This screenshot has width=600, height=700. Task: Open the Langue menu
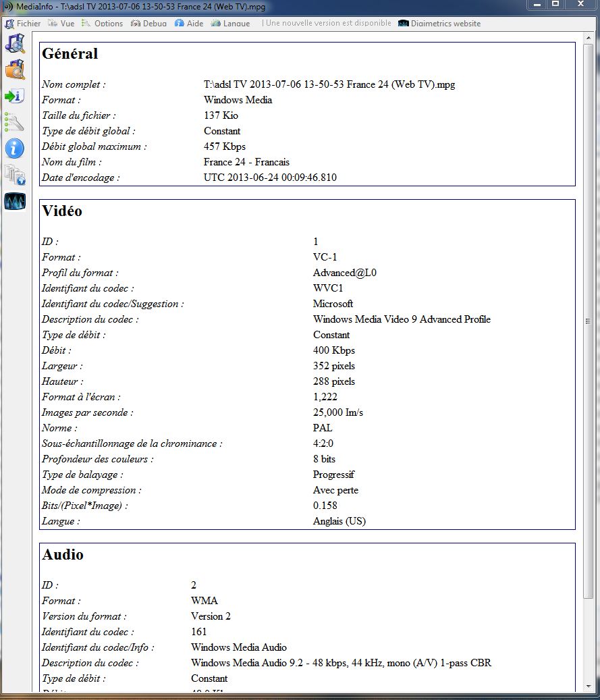click(x=230, y=23)
